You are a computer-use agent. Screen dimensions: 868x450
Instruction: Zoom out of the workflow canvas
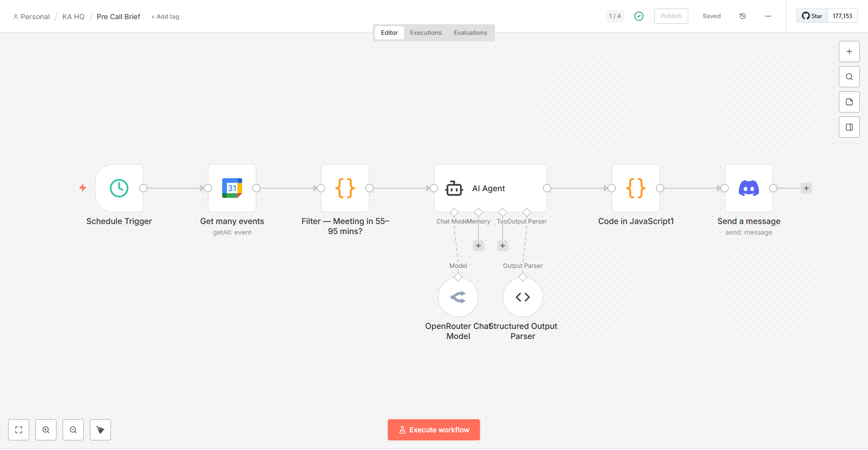(x=73, y=430)
